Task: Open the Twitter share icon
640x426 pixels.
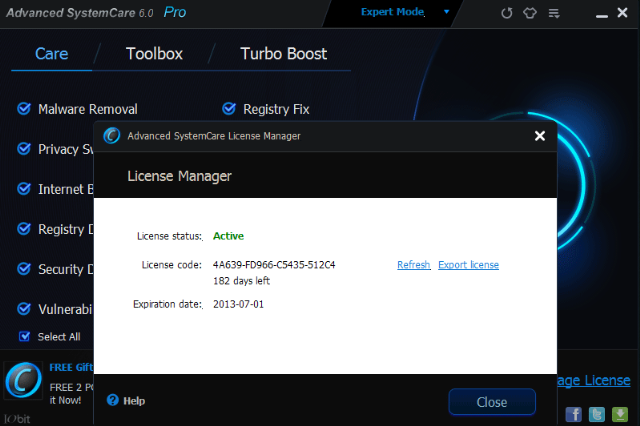Action: (597, 415)
